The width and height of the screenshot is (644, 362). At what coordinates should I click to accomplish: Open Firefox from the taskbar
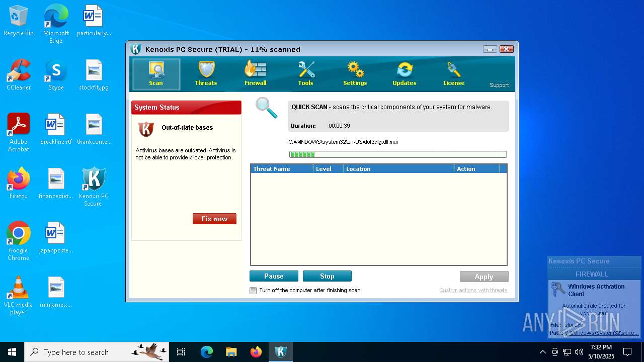pos(256,352)
